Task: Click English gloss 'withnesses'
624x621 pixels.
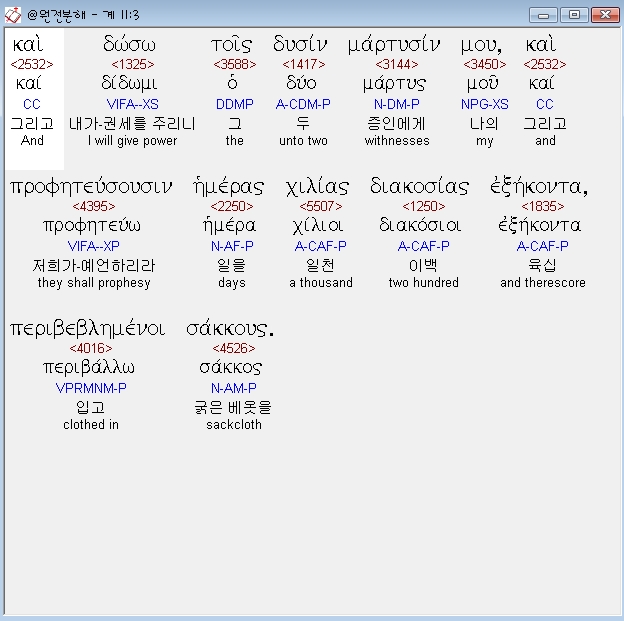Action: click(x=397, y=141)
